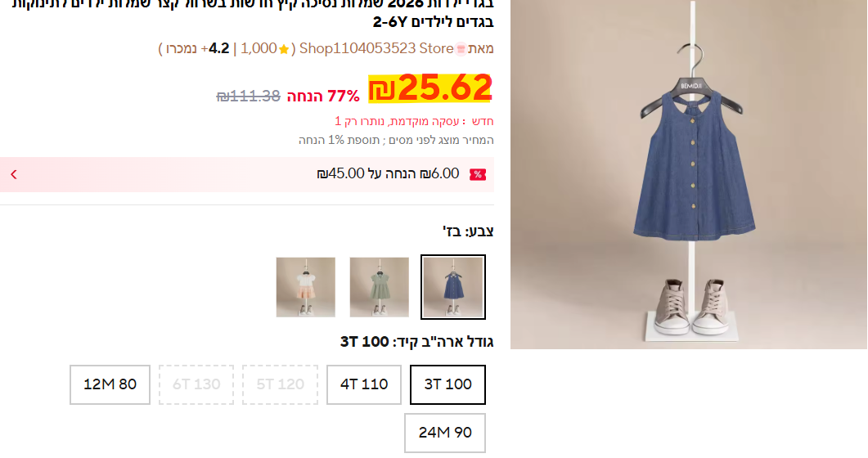Click the pink store icon beside the shop name

click(461, 49)
